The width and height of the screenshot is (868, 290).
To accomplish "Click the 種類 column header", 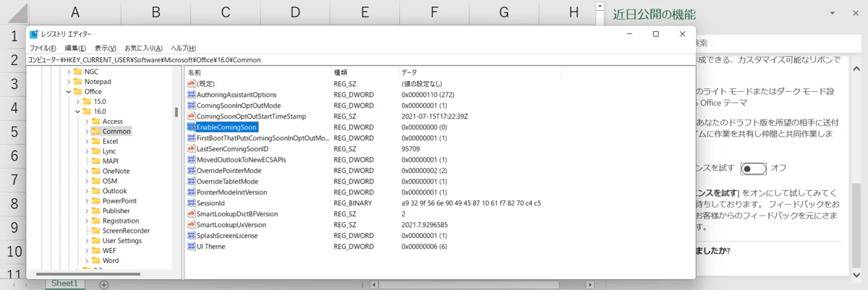I will [x=363, y=73].
